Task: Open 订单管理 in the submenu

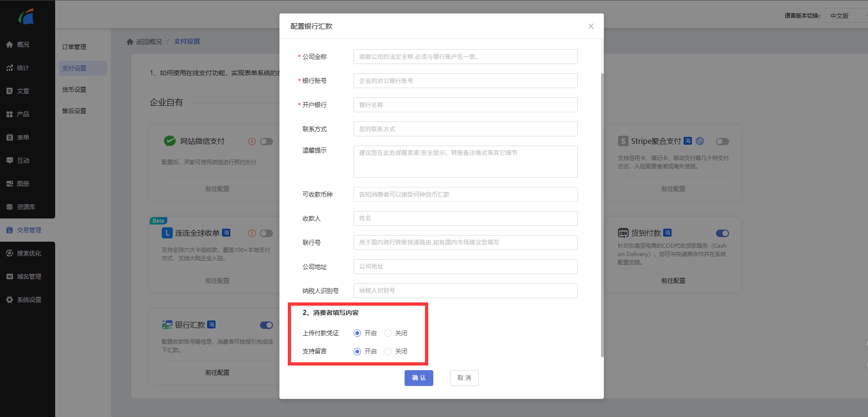Action: pyautogui.click(x=74, y=47)
